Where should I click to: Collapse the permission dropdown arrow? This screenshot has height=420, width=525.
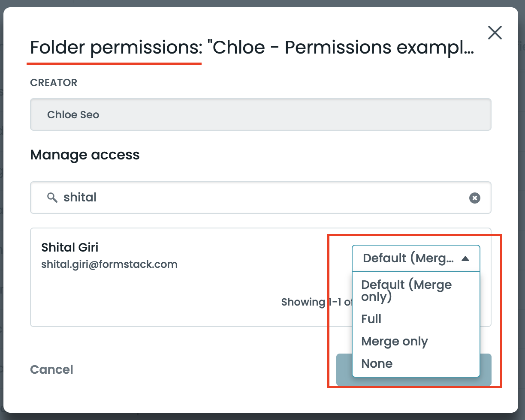[465, 258]
